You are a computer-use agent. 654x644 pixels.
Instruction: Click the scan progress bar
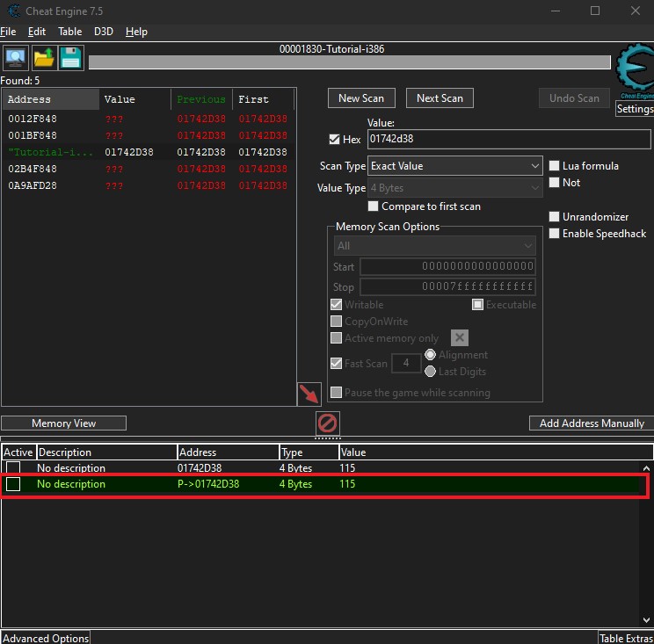(349, 62)
